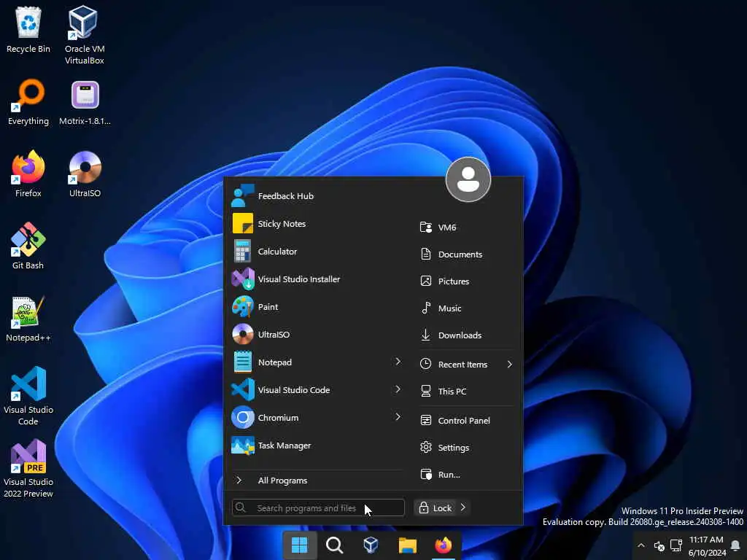The width and height of the screenshot is (747, 560).
Task: Select Visual Studio 2022 Preview desktop icon
Action: click(28, 469)
